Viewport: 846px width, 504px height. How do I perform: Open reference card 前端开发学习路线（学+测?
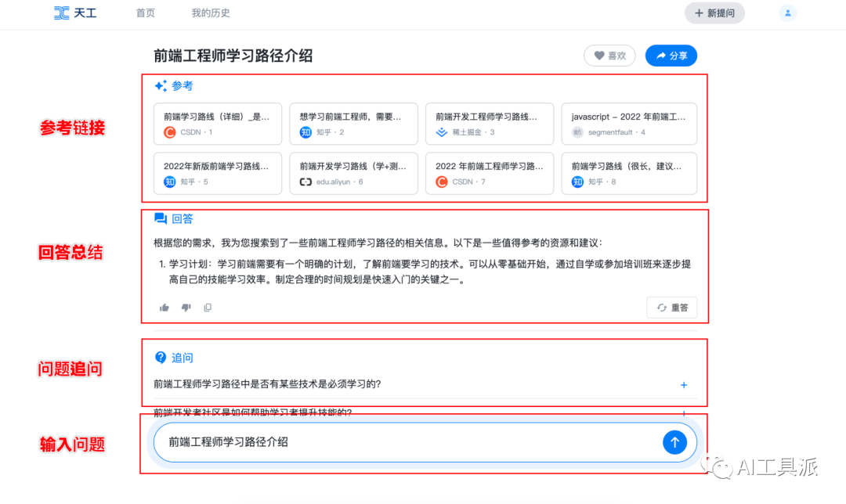pyautogui.click(x=353, y=174)
